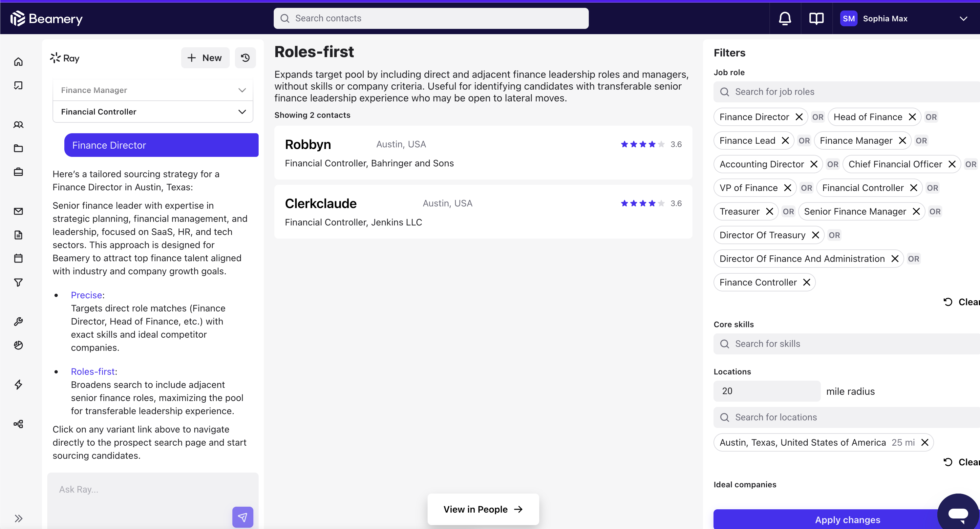Open the briefcase vacancies sidebar icon
Image resolution: width=980 pixels, height=529 pixels.
pos(18,172)
